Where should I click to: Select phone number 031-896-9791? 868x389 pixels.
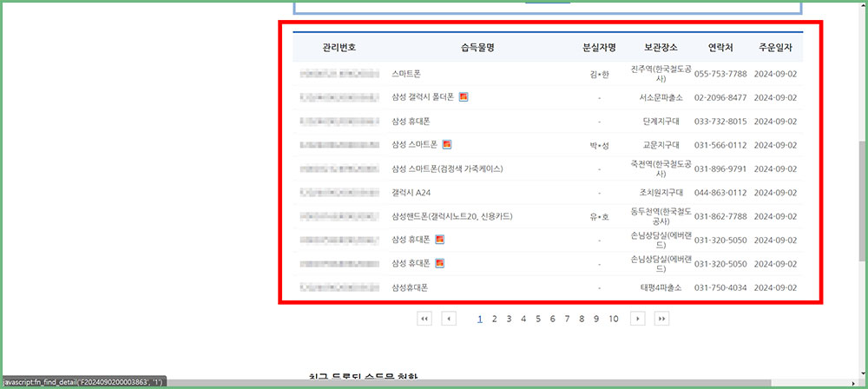[720, 169]
